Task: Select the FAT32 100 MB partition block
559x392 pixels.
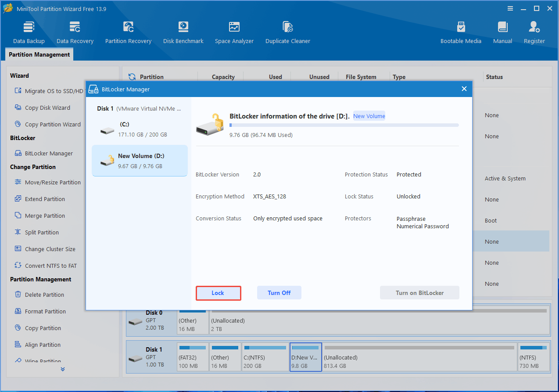Action: coord(193,357)
